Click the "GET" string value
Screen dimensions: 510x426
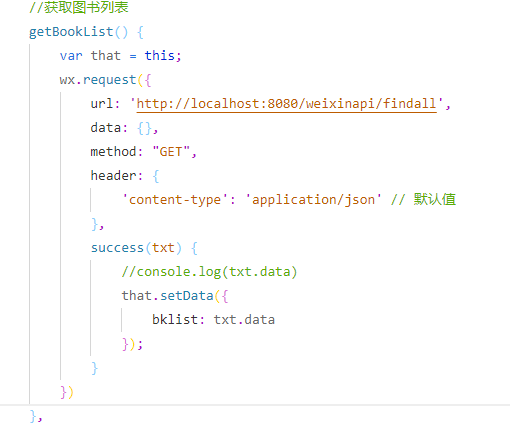171,152
